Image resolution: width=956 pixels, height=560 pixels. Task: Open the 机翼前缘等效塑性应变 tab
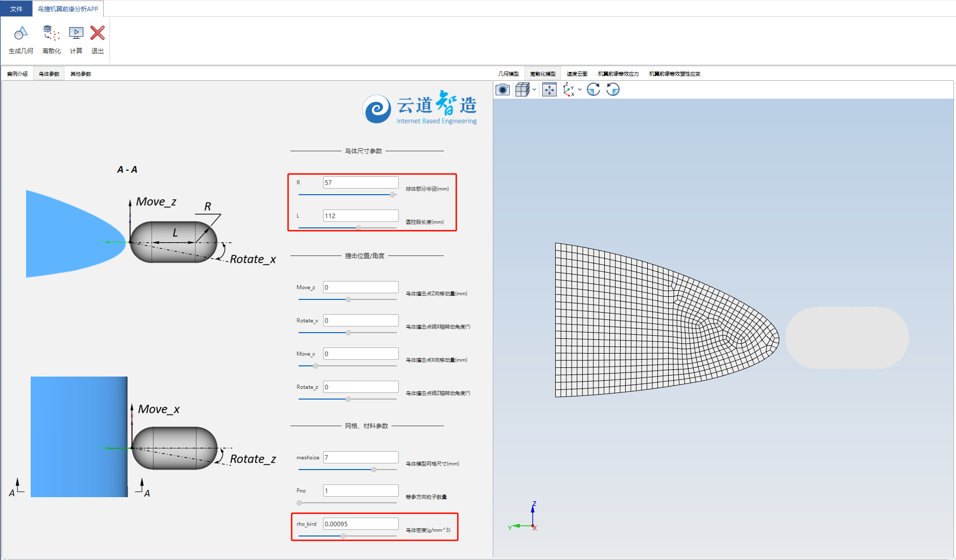tap(675, 74)
